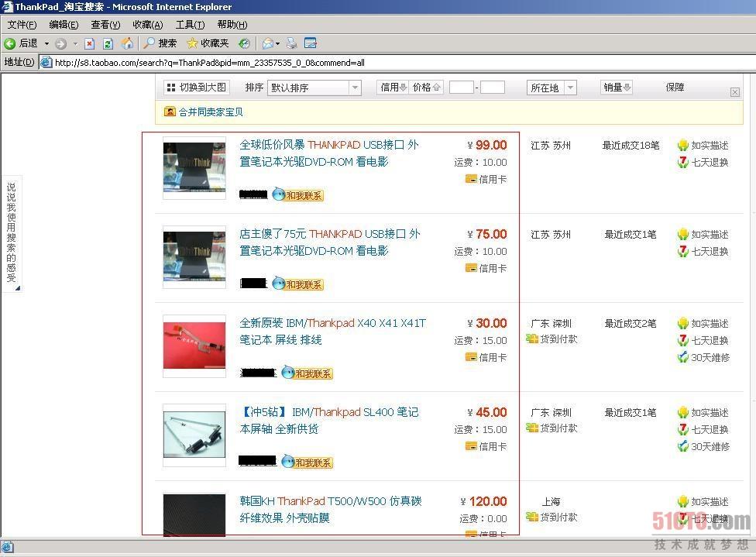Click 和我联系 for the 99.00 listing
Screen dimensions: 756x557
(297, 194)
